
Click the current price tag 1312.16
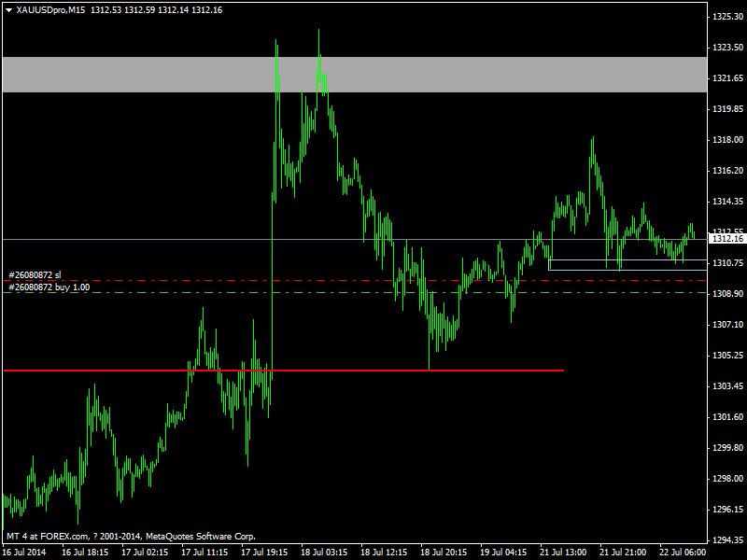click(727, 239)
